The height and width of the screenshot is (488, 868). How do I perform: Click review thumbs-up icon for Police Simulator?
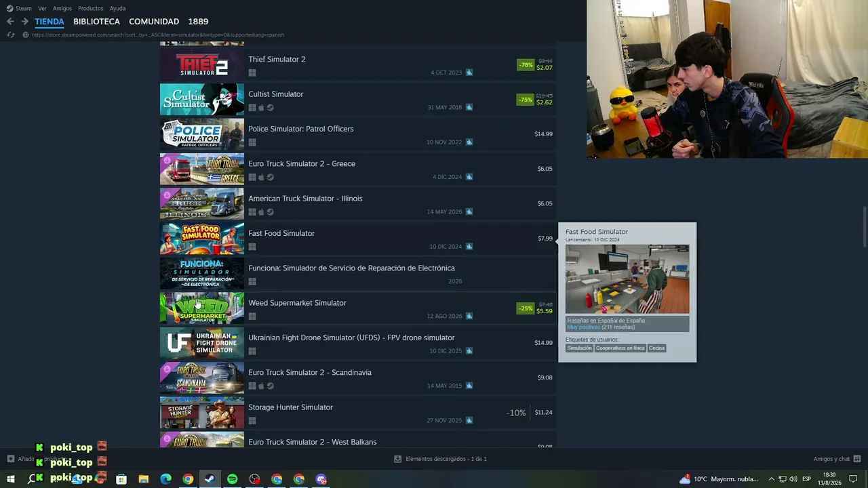(x=469, y=142)
